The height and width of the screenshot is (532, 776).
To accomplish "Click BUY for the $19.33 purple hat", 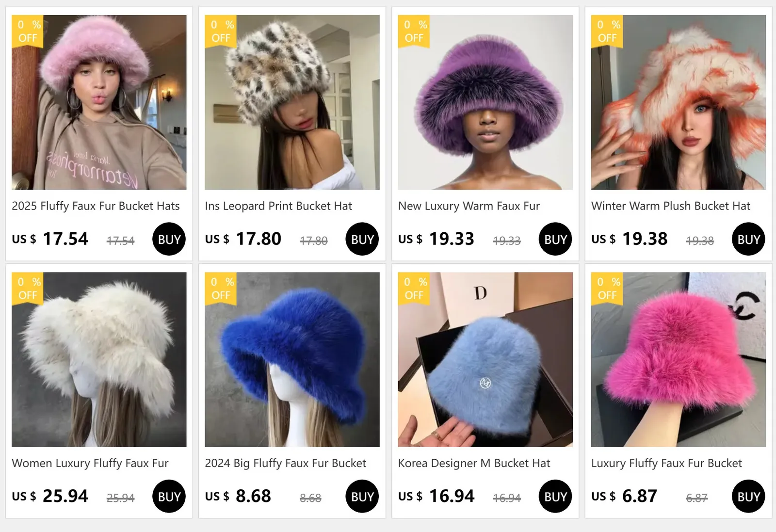I will [x=555, y=239].
